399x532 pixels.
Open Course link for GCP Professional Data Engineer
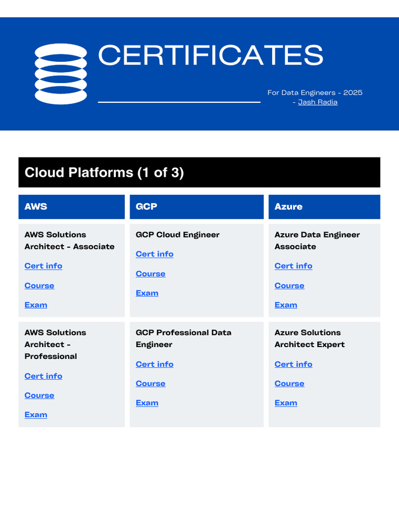click(151, 384)
